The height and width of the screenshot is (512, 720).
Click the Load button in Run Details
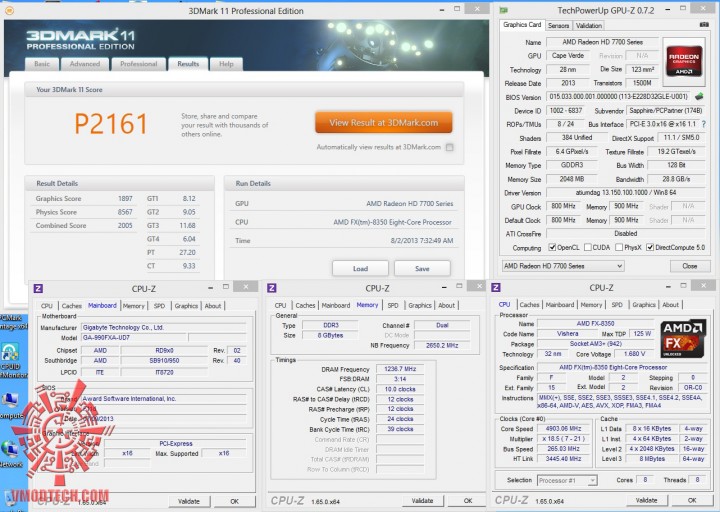click(x=360, y=269)
